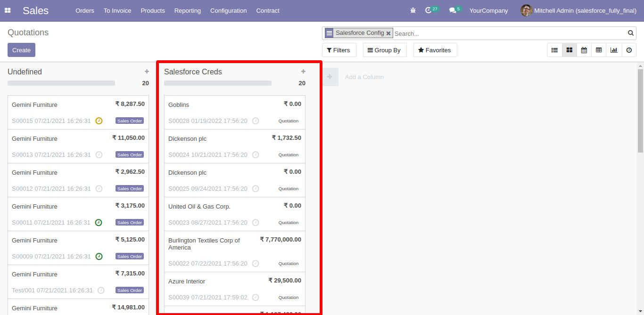Open the Configuration menu
This screenshot has width=644, height=315.
click(228, 10)
